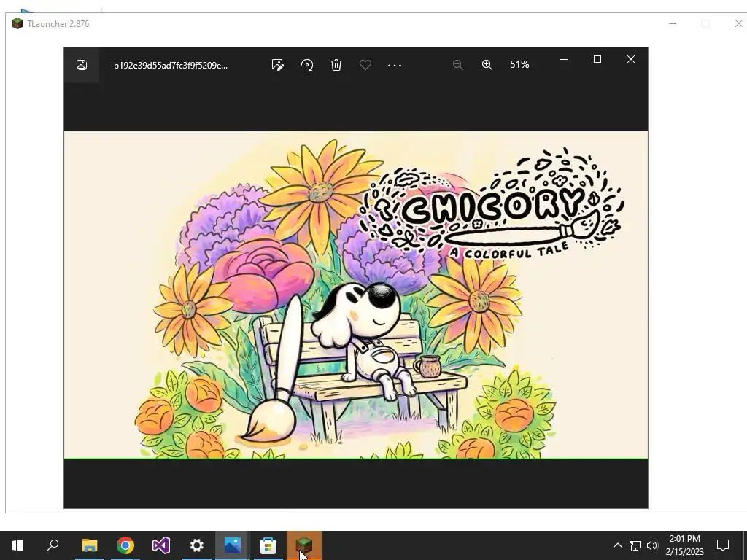
Task: Add photo to favorites with the heart icon
Action: click(x=365, y=65)
